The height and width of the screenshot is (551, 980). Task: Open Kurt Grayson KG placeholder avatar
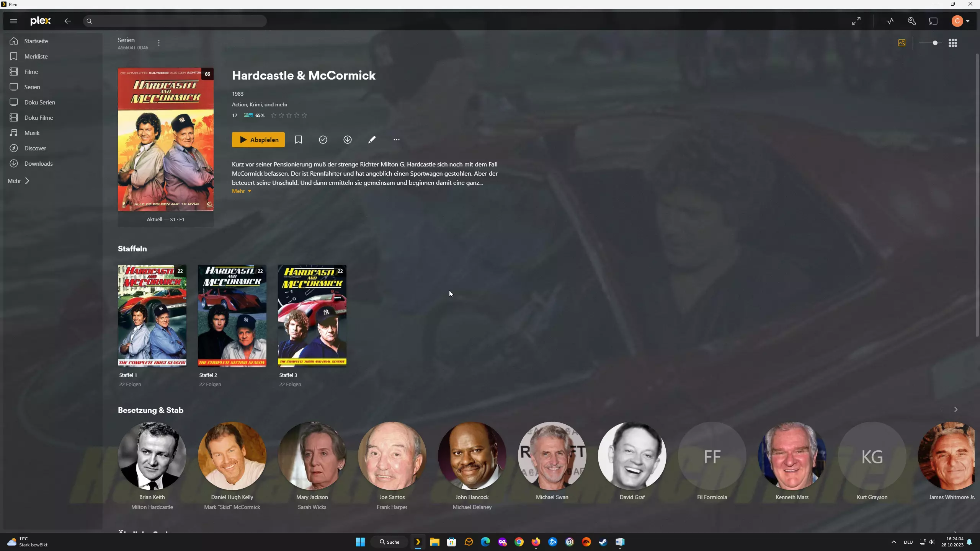pos(872,456)
